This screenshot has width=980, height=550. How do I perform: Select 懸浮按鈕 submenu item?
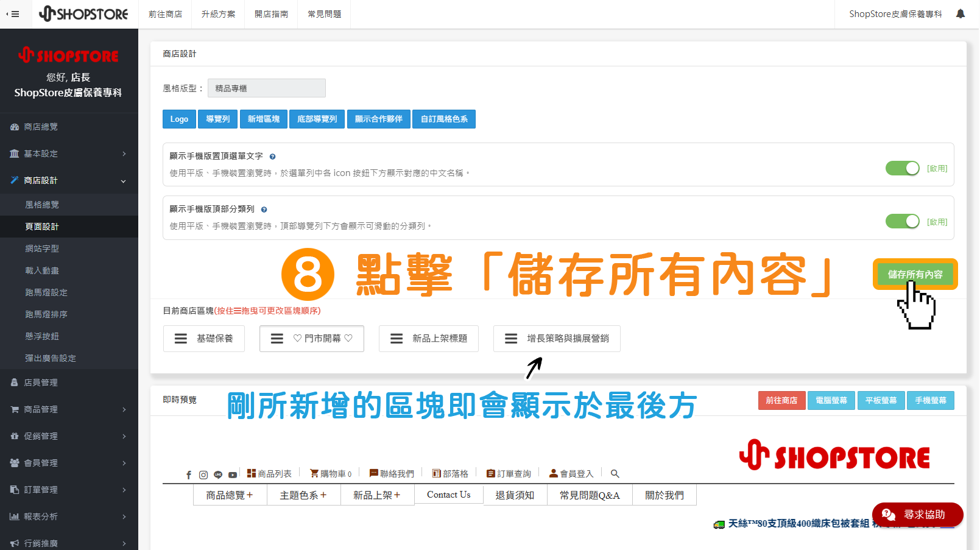69,336
